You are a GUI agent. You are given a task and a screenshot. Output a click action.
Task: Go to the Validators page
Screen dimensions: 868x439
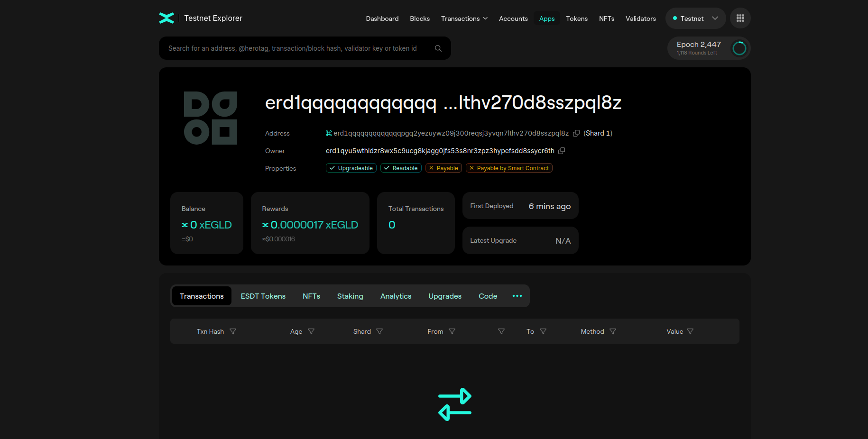[640, 18]
